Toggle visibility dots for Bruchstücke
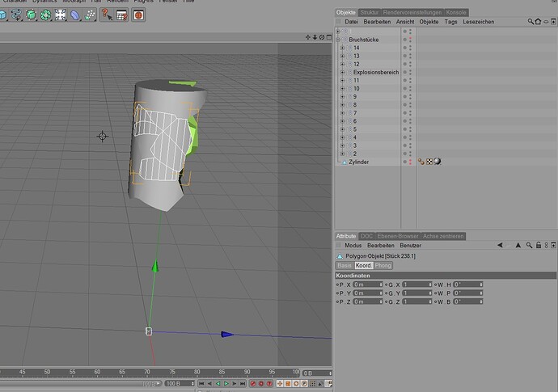Screen dimensions: 558x392 click(x=410, y=40)
